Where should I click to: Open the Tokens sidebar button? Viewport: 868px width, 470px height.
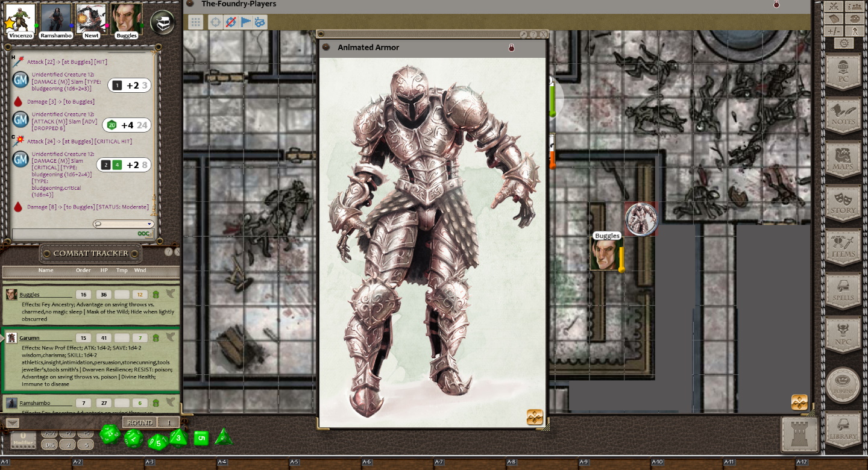click(x=843, y=386)
